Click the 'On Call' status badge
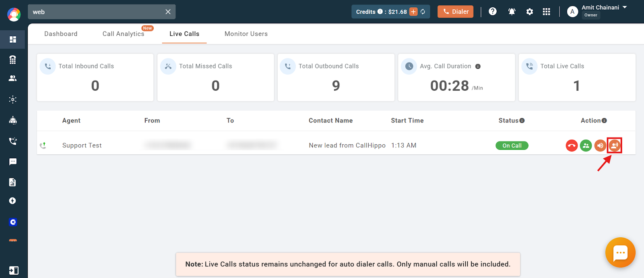The image size is (644, 278). (x=512, y=145)
